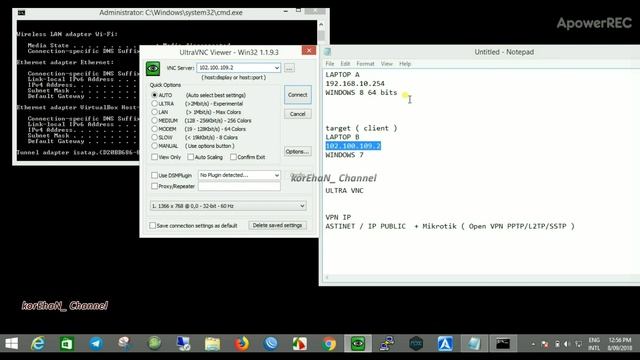Open the Options button in UltraVNC Viewer
640x360 pixels.
298,151
